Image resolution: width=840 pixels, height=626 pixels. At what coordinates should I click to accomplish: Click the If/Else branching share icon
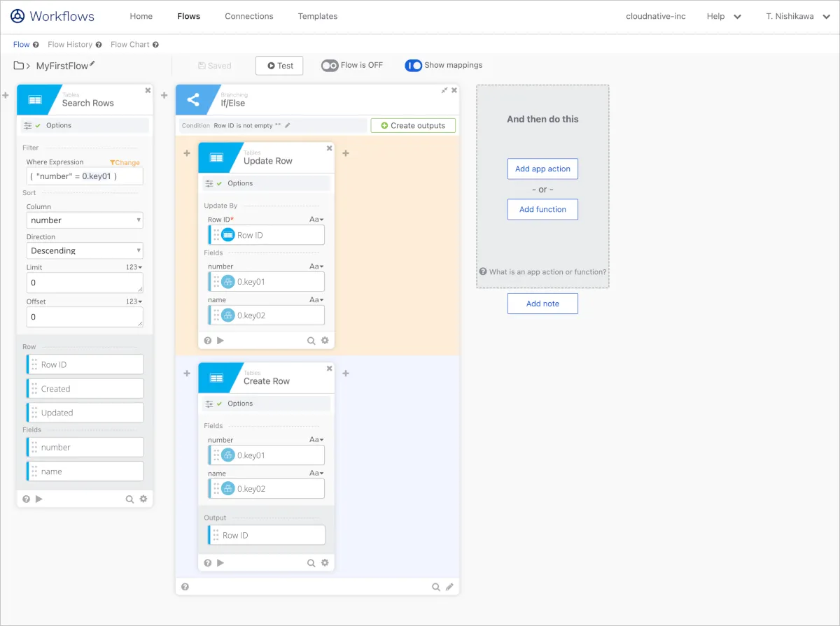pyautogui.click(x=192, y=100)
